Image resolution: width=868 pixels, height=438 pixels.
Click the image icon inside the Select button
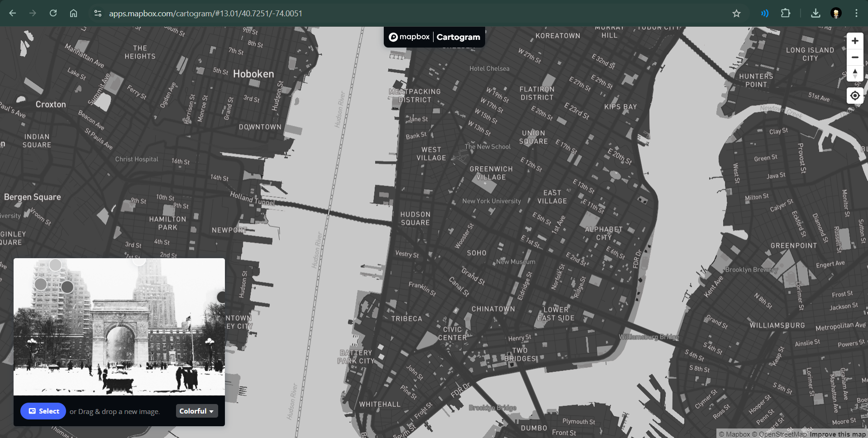coord(32,411)
